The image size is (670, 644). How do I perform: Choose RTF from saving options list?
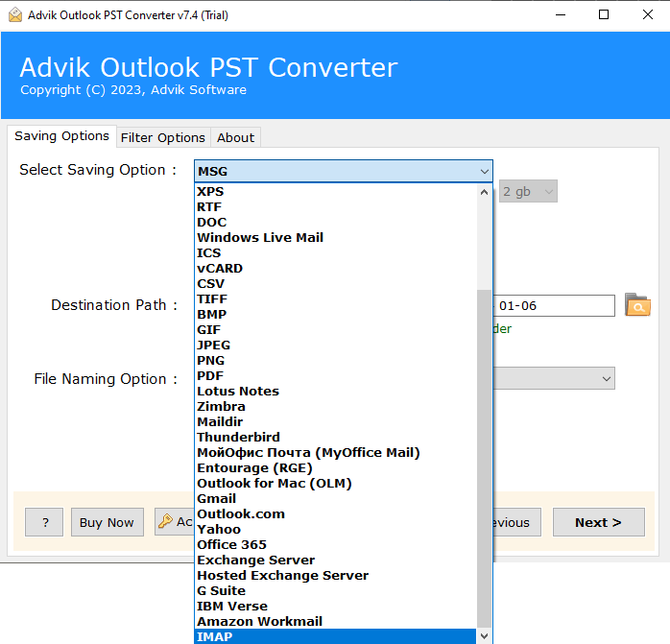pos(335,207)
